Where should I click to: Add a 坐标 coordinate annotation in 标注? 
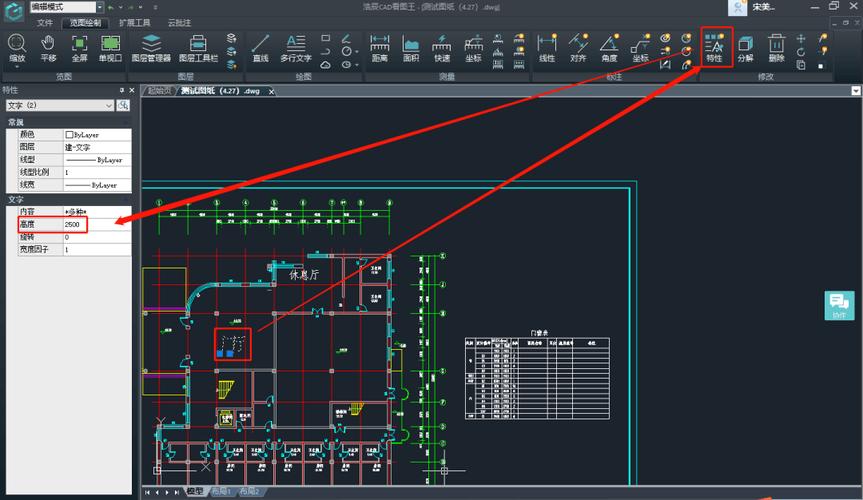point(641,48)
